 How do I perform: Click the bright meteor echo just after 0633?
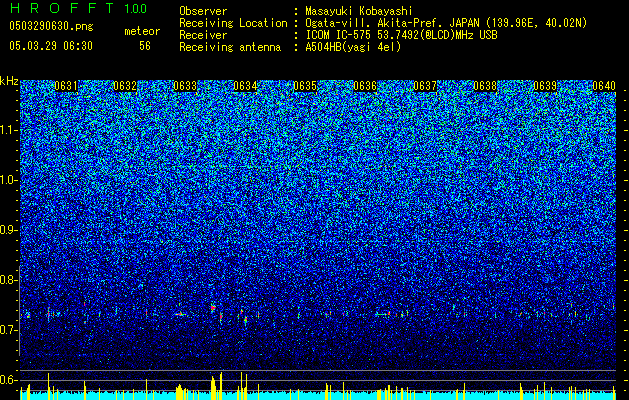tap(213, 308)
